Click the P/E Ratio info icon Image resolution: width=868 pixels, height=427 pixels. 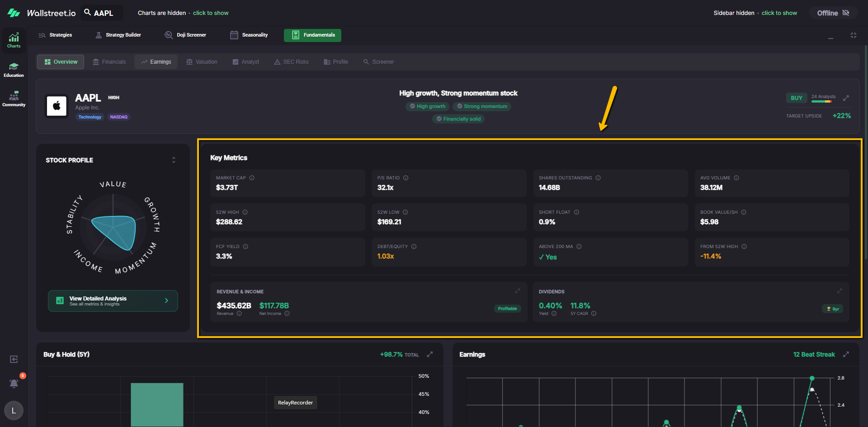click(406, 178)
